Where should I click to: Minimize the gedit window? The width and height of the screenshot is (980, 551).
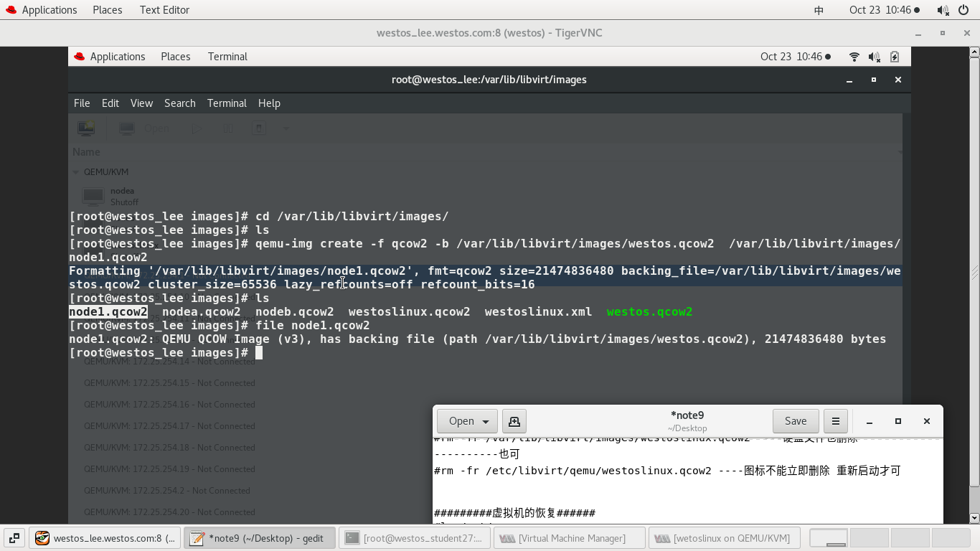(870, 421)
